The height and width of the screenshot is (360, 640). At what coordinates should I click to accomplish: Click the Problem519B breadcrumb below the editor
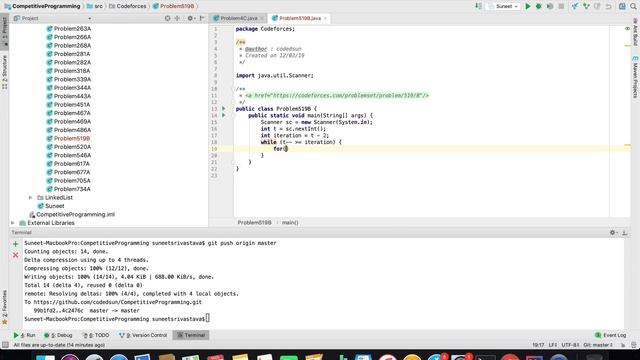click(254, 223)
